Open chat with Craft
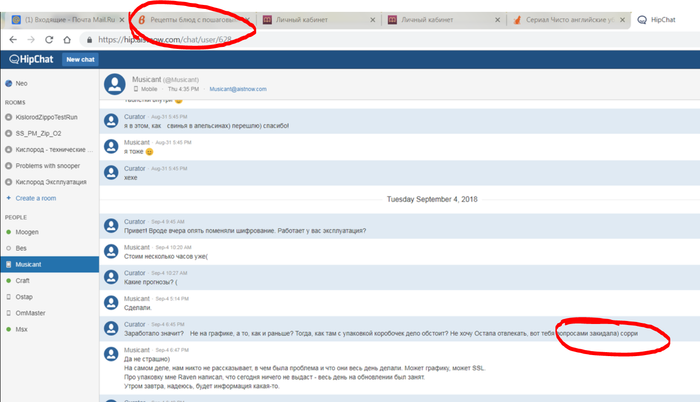This screenshot has width=700, height=402. click(x=22, y=281)
